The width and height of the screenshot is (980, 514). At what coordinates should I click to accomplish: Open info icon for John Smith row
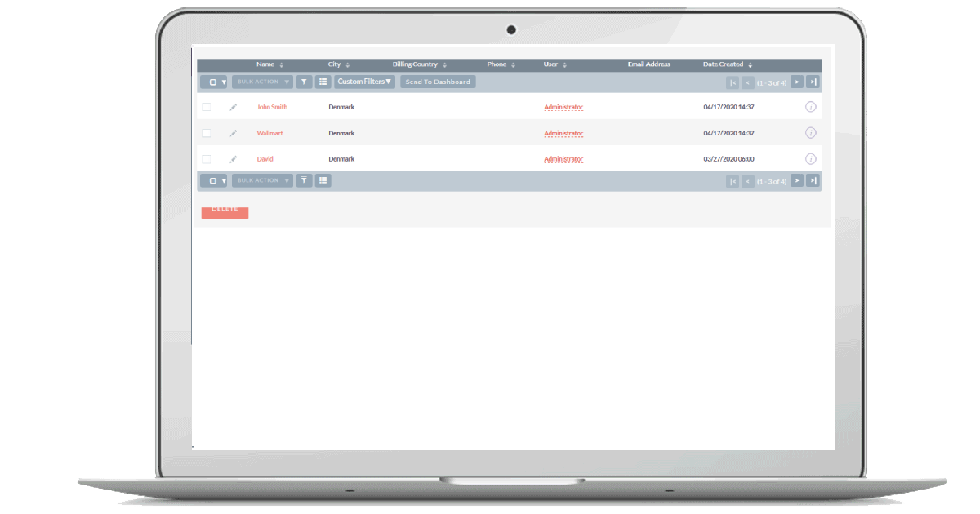[x=811, y=107]
